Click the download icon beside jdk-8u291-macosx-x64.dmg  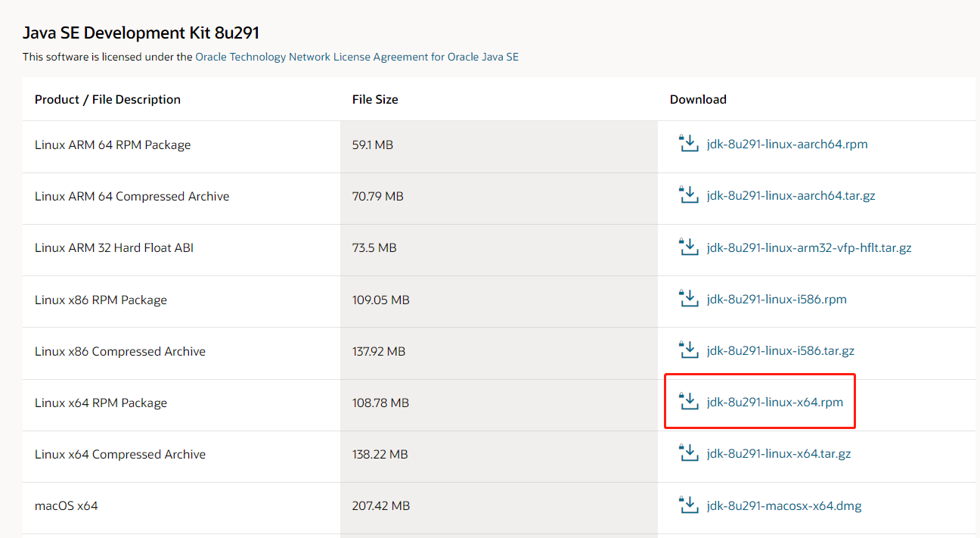(x=688, y=505)
